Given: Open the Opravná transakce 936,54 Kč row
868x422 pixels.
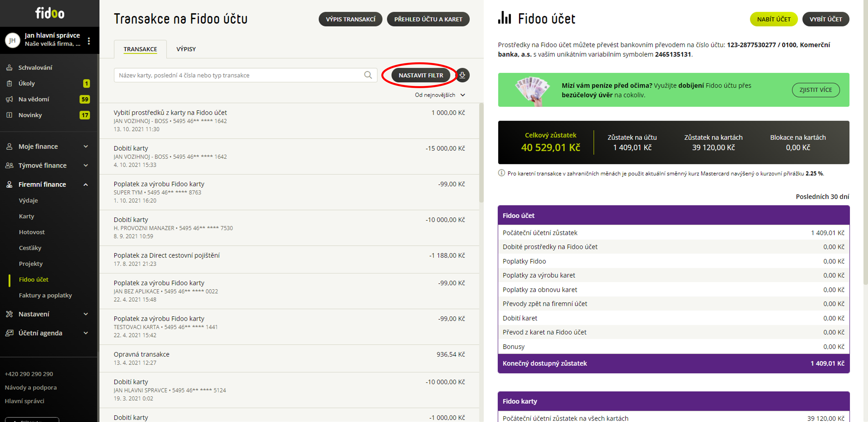Looking at the screenshot, I should pos(289,358).
